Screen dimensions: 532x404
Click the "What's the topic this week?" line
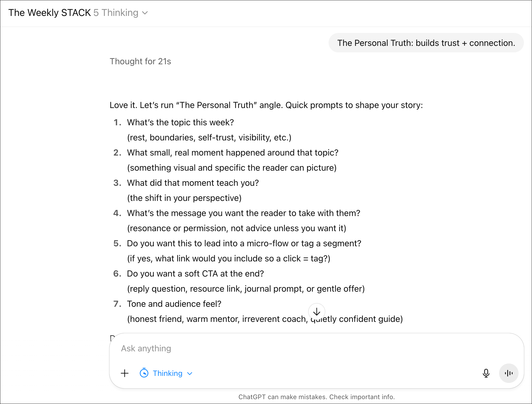180,123
